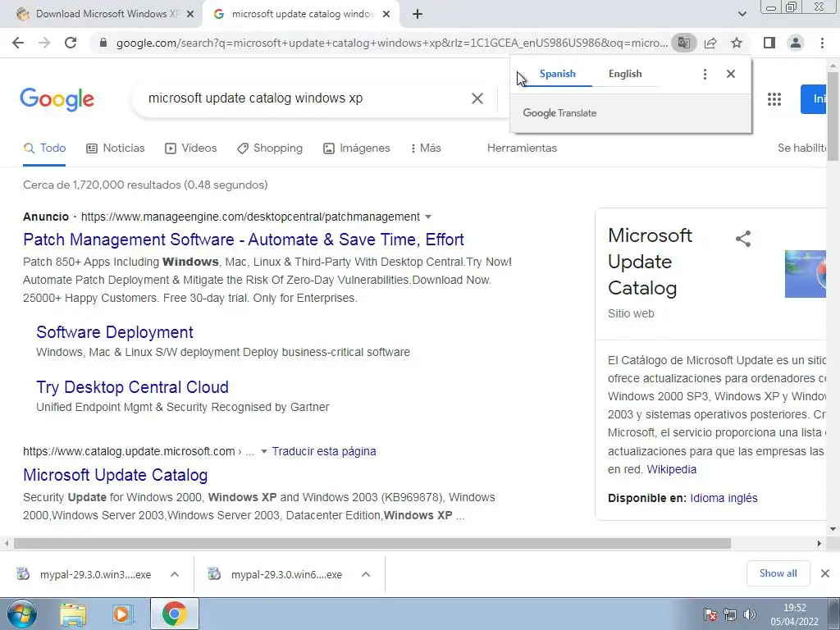
Task: Click the blue sign-in button
Action: point(815,99)
